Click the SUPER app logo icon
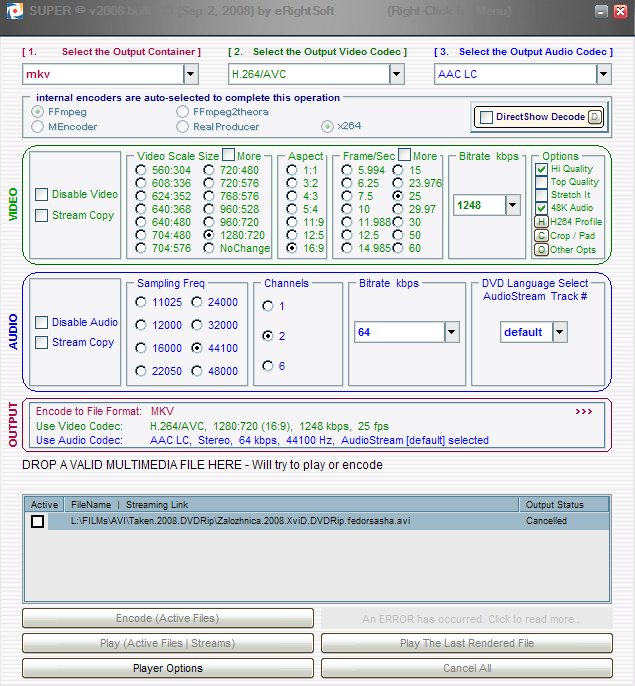 pos(14,11)
